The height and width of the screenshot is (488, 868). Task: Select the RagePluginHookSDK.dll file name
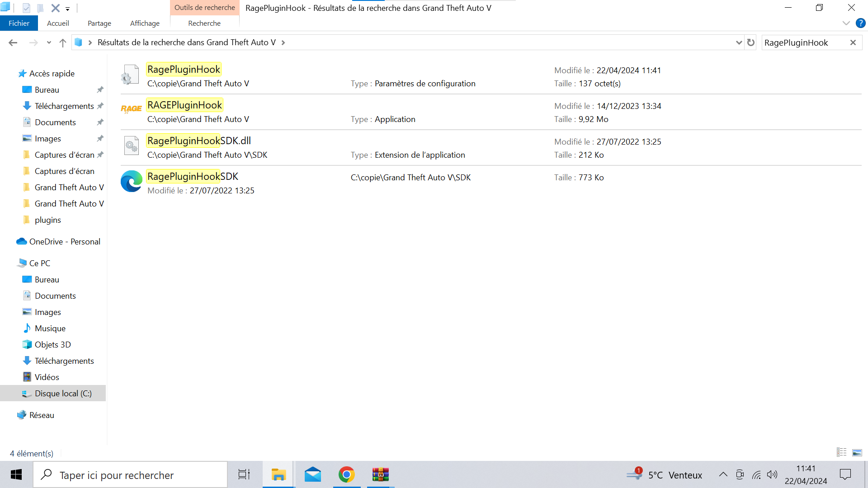(199, 141)
